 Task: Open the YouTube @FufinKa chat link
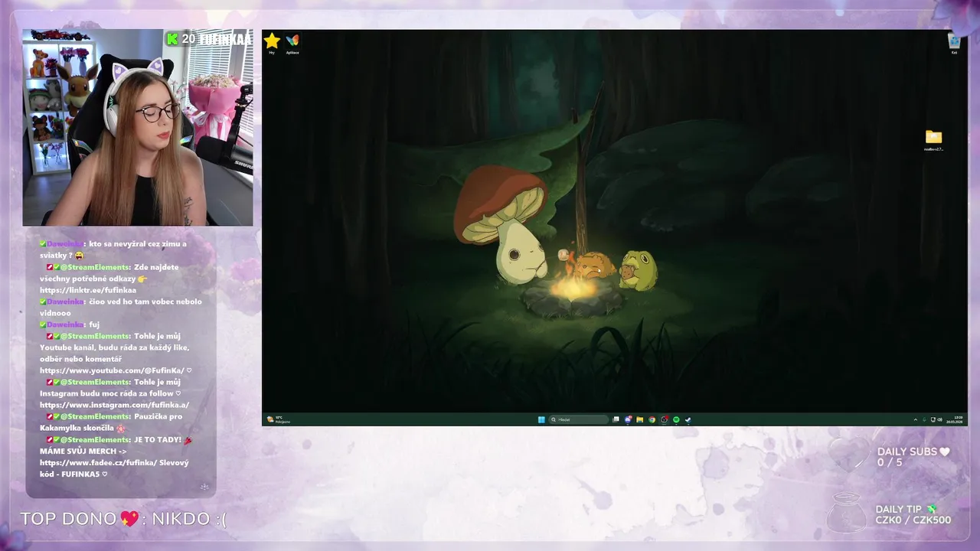(112, 370)
